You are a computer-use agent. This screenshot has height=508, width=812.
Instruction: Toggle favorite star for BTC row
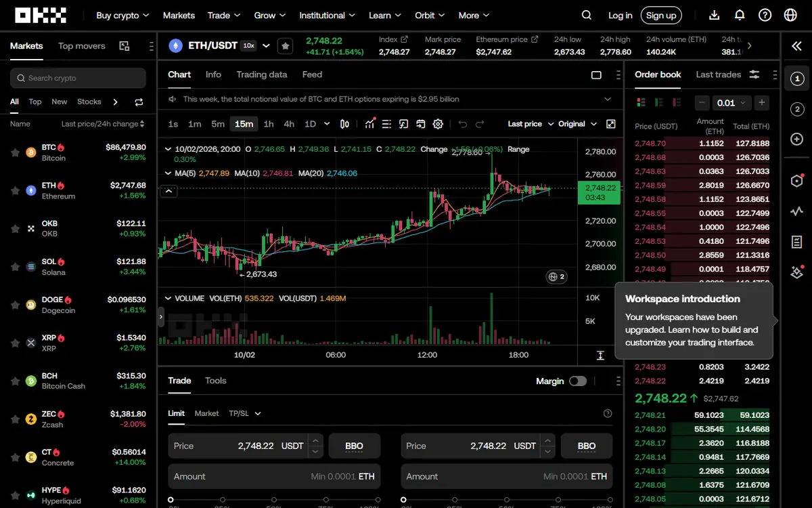pos(15,152)
